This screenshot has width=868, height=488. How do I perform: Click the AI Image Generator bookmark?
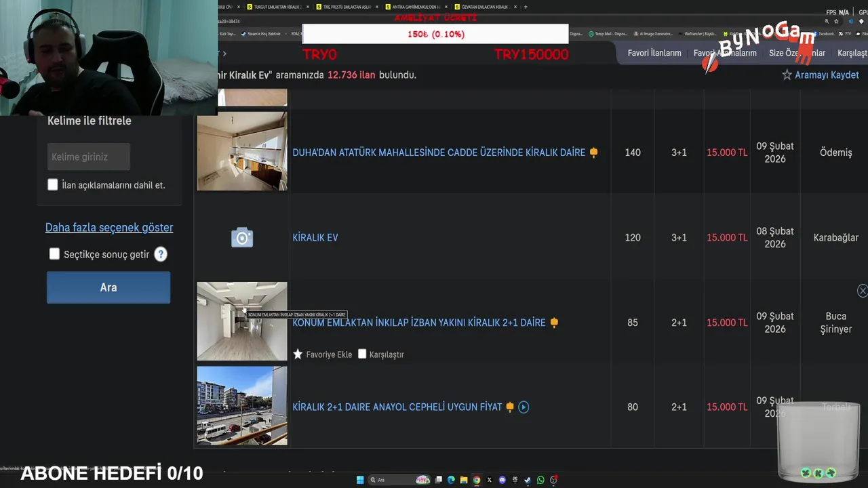654,34
